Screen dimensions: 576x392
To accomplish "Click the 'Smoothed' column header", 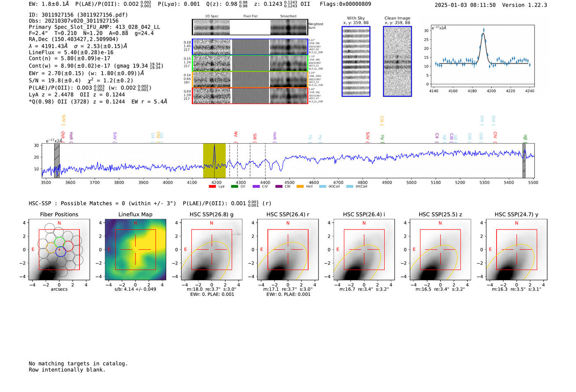I will pos(288,16).
